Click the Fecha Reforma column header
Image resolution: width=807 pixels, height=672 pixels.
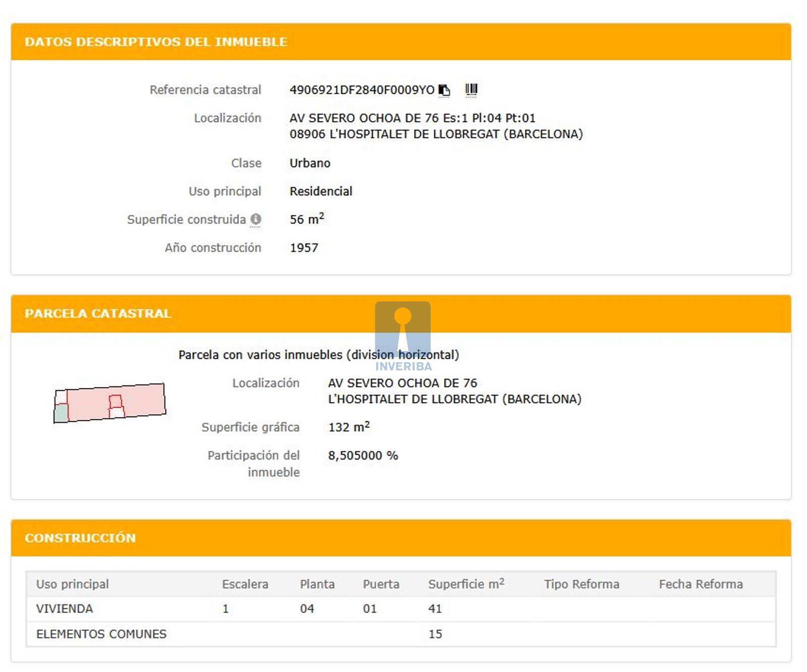point(701,584)
